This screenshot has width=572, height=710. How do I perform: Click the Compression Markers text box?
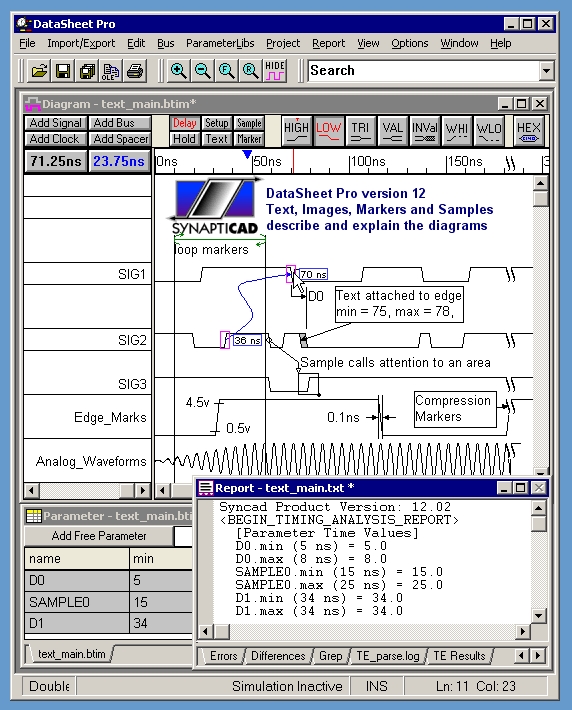(455, 409)
